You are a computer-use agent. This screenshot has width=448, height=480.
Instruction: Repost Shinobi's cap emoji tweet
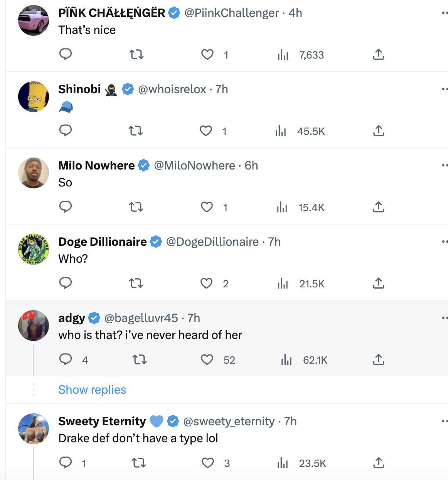click(x=135, y=131)
